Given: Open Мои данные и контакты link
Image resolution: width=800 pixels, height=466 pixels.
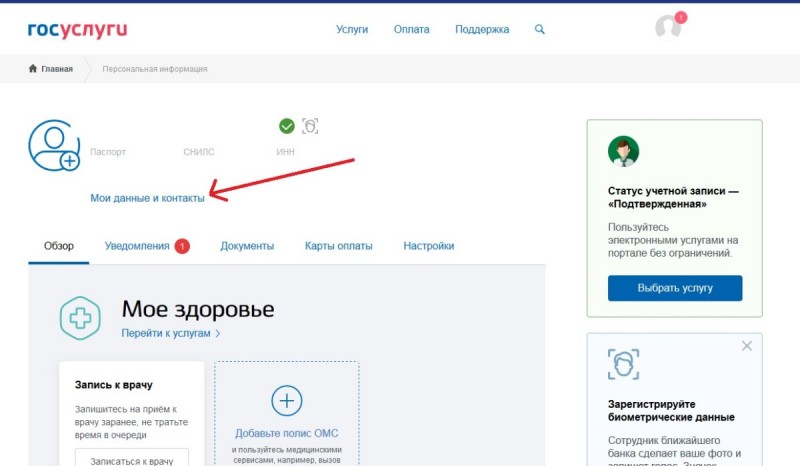Looking at the screenshot, I should 147,198.
